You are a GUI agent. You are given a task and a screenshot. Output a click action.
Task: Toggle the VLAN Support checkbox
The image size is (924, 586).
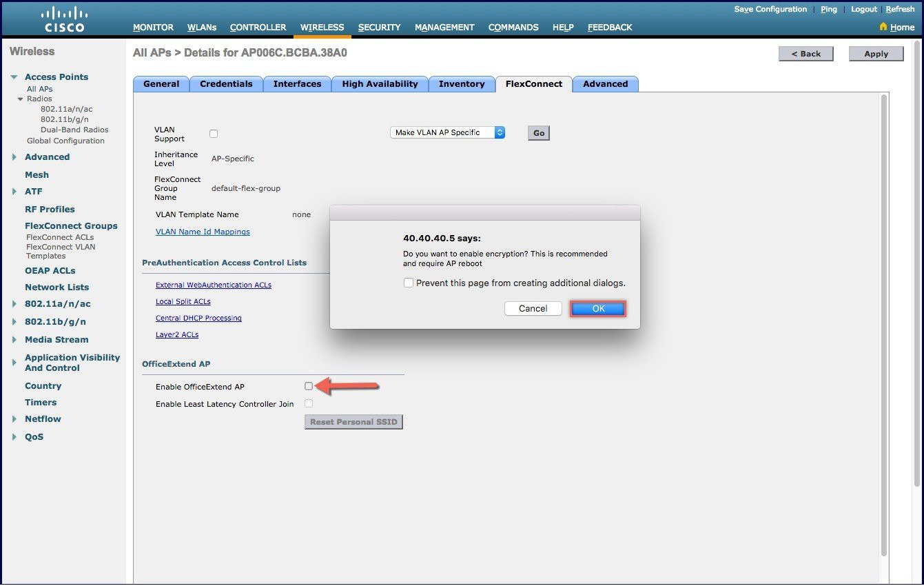click(x=214, y=134)
